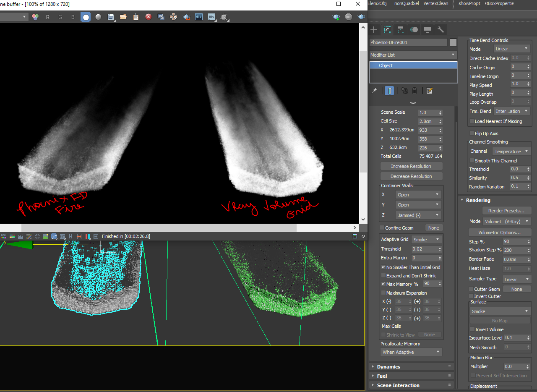Click object color swatch beside PhoenixFDFire001
This screenshot has width=537, height=392.
pyautogui.click(x=453, y=42)
